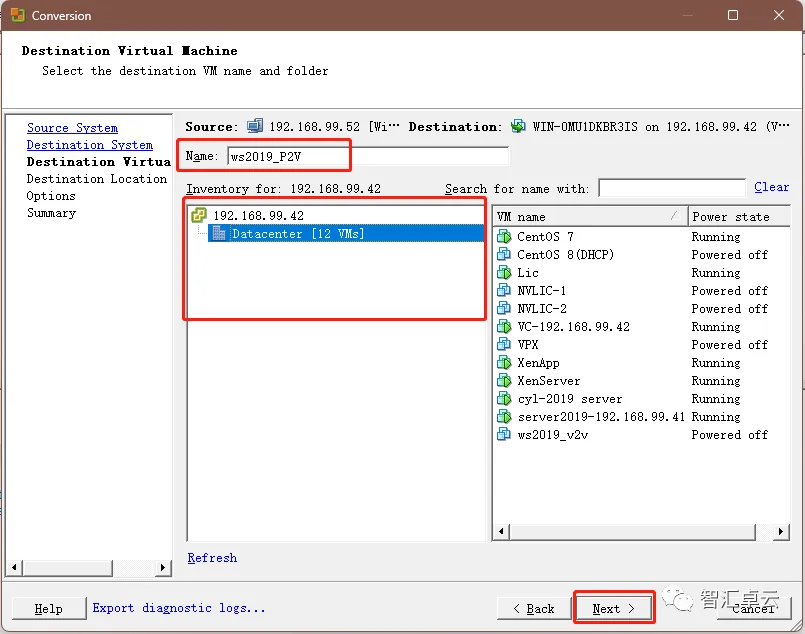Close the Conversion window
805x634 pixels.
click(779, 15)
